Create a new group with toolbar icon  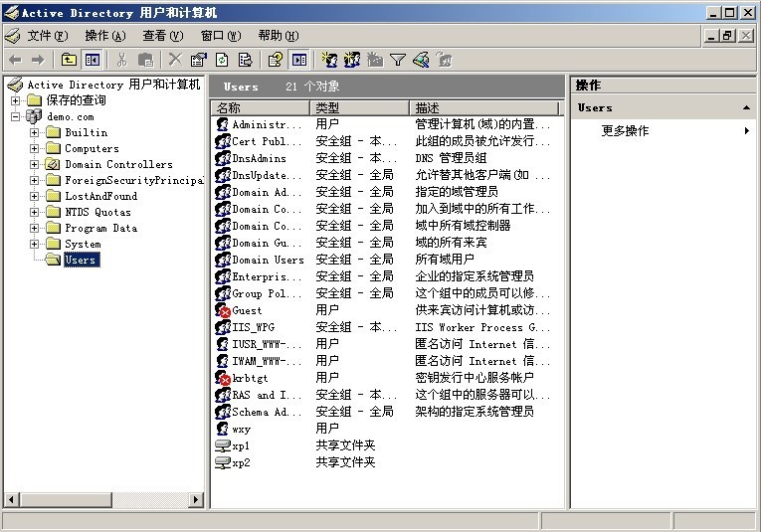[x=352, y=60]
